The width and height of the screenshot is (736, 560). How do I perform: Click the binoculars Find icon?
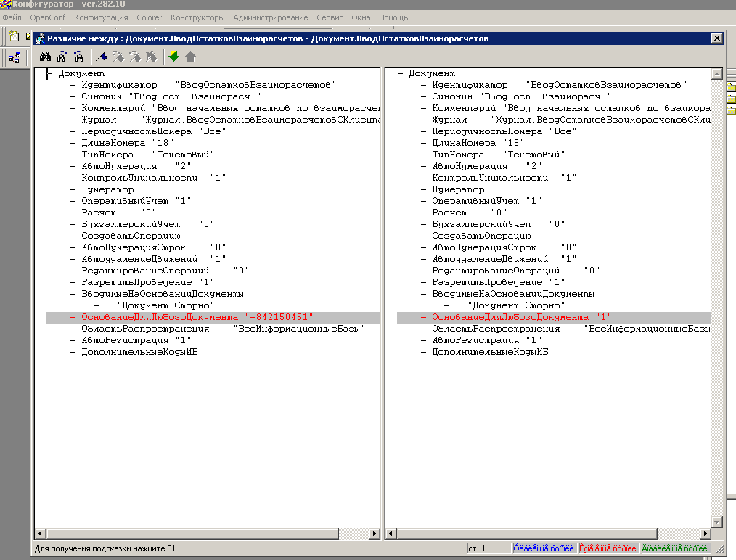point(44,56)
